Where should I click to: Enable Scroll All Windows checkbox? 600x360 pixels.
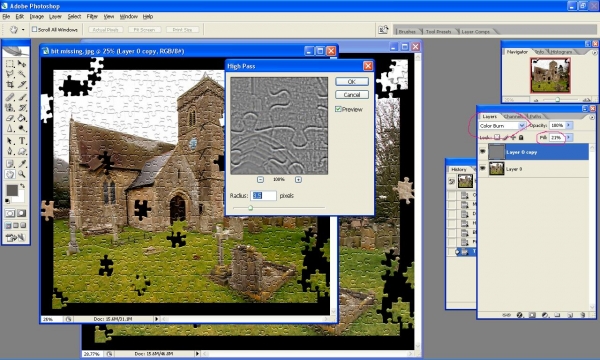click(x=34, y=29)
